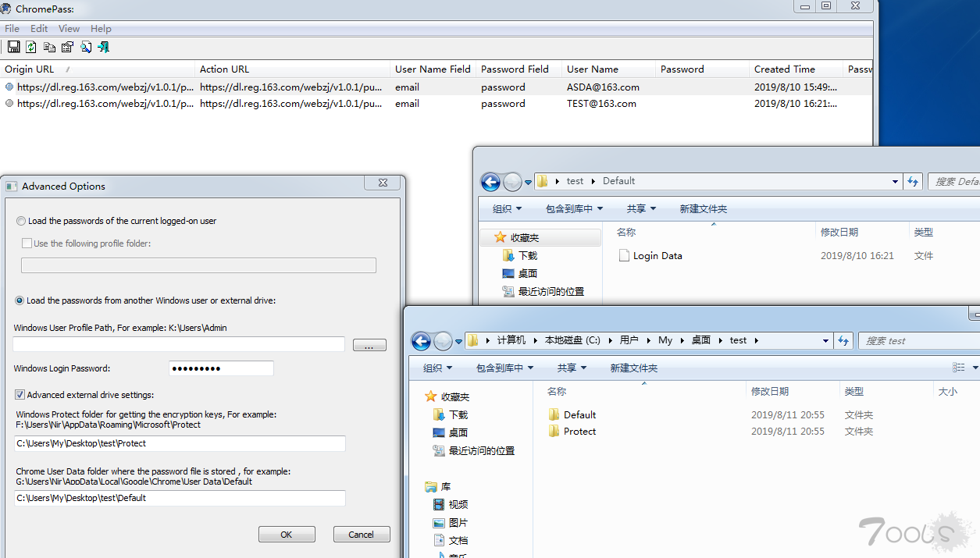This screenshot has height=558, width=980.
Task: Click 新建文件夹 in the test window
Action: pyautogui.click(x=634, y=368)
